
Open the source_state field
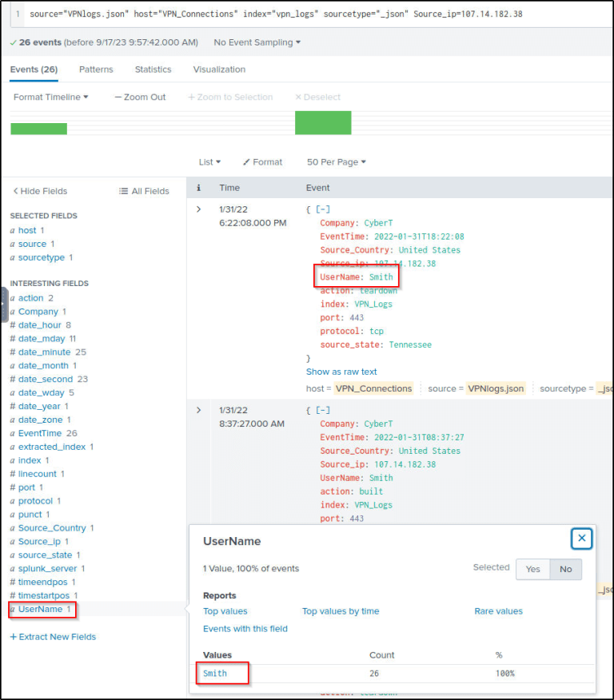coord(45,555)
